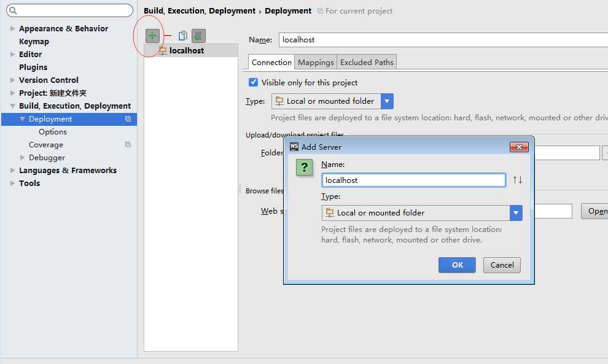Image resolution: width=608 pixels, height=364 pixels.
Task: Open the Type dropdown in Add Server dialog
Action: click(x=515, y=213)
